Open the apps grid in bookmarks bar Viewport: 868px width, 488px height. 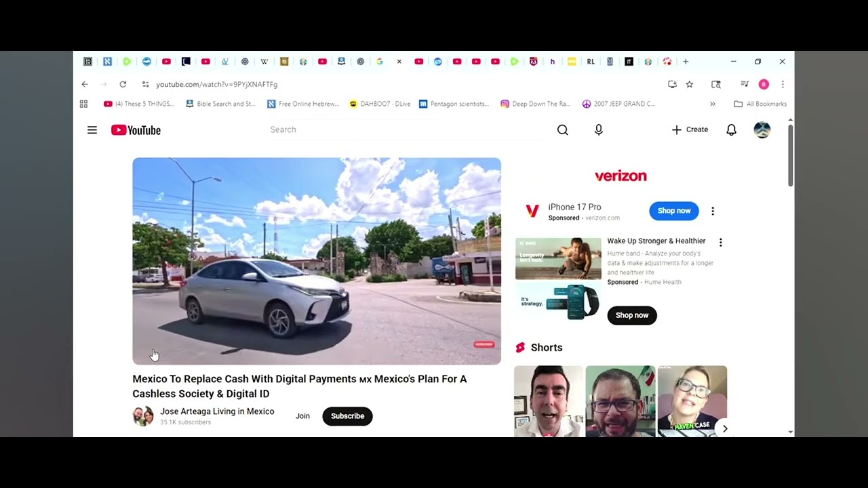coord(84,104)
